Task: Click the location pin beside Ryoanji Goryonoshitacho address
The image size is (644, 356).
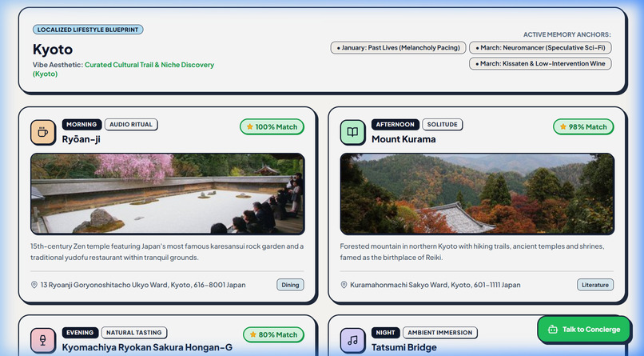Action: click(34, 285)
